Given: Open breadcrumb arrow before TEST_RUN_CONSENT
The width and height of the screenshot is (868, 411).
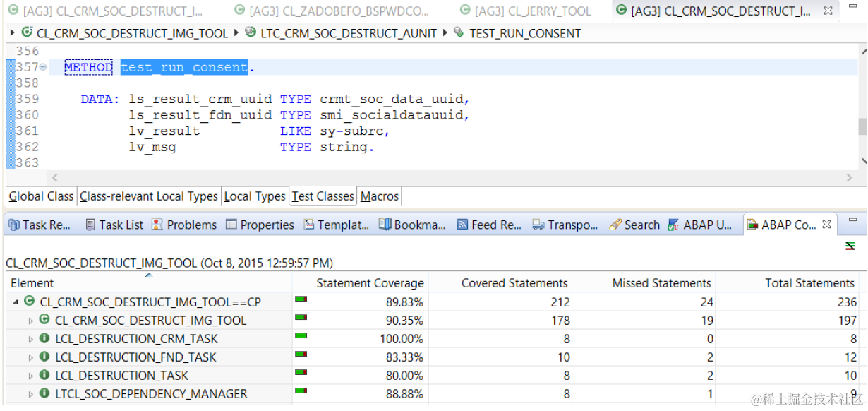Looking at the screenshot, I should coord(445,33).
